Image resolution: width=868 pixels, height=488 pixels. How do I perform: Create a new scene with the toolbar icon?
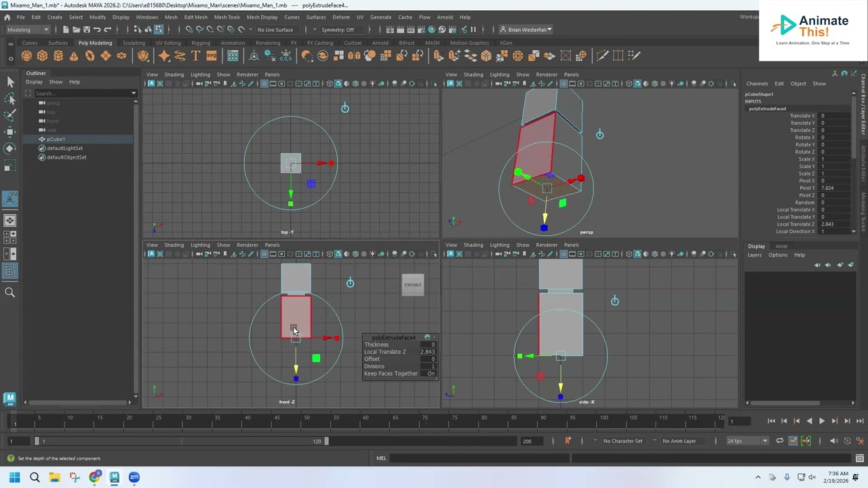pyautogui.click(x=66, y=30)
